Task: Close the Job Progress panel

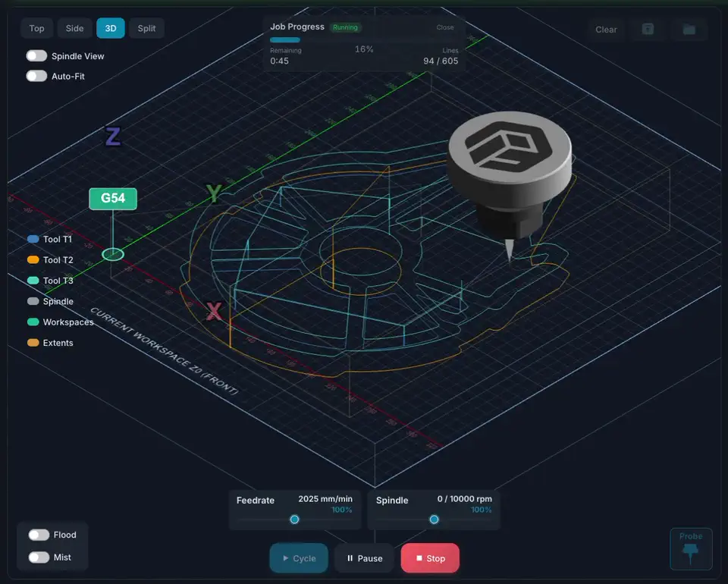Action: [x=445, y=27]
